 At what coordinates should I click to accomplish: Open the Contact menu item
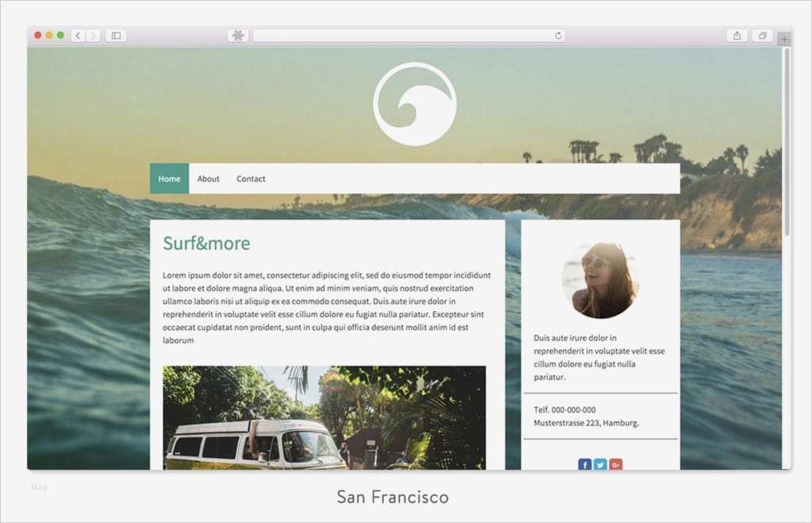(x=251, y=179)
